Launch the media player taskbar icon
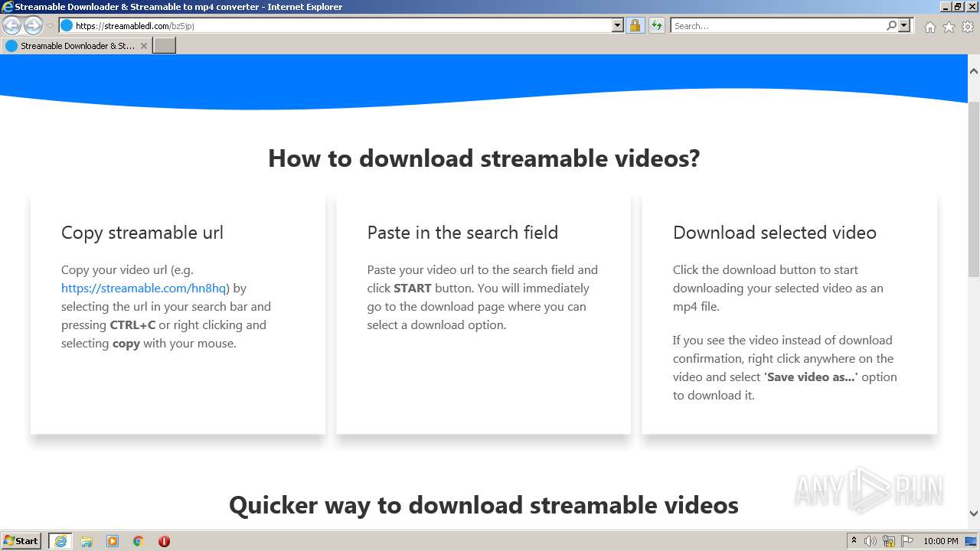This screenshot has height=551, width=980. (113, 541)
